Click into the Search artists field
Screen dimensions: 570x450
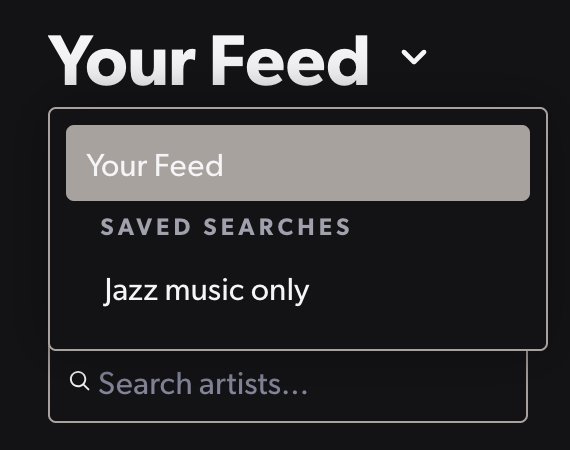288,385
